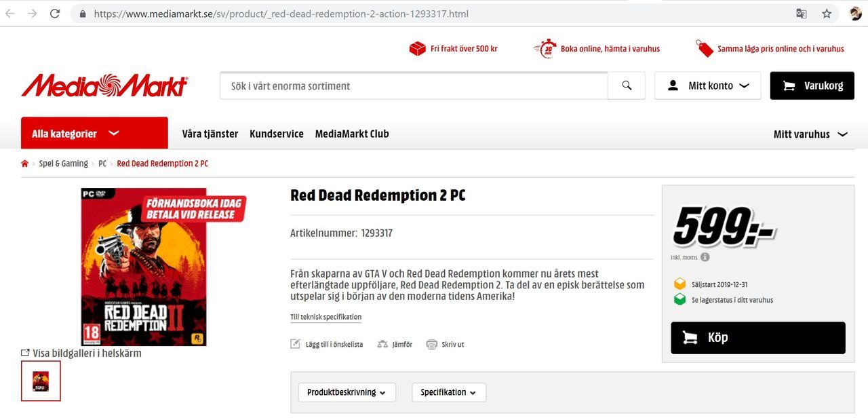Image resolution: width=868 pixels, height=420 pixels.
Task: Expand the Alla kategorier menu
Action: [x=94, y=134]
